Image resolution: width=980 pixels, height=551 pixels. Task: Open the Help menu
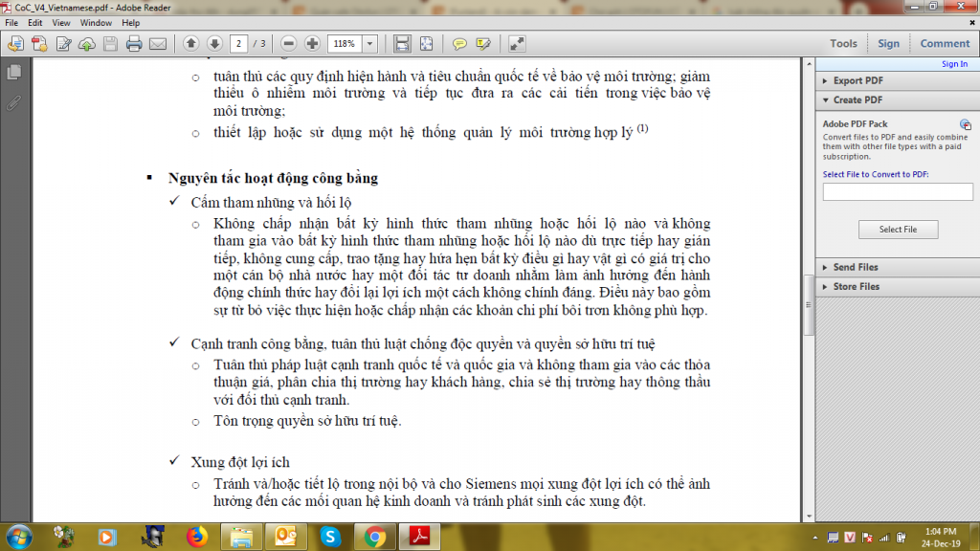pos(130,23)
